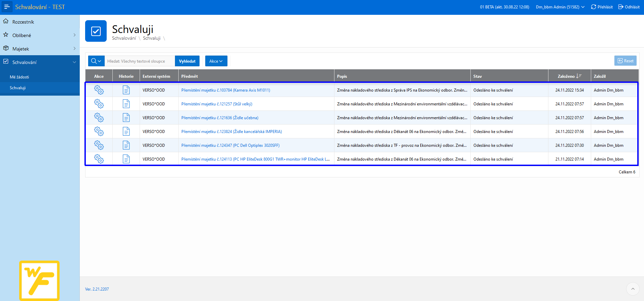Click the WF logo in sidebar
Screen dimensions: 644x301
click(39, 280)
